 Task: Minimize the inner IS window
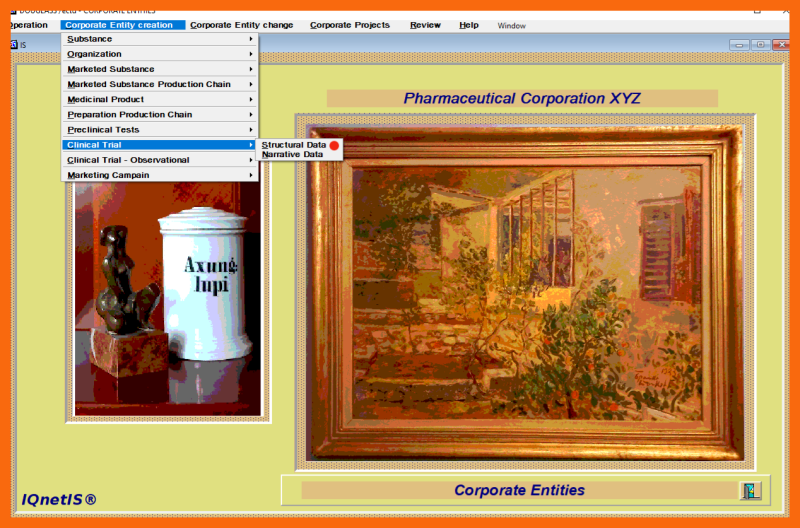pyautogui.click(x=739, y=45)
